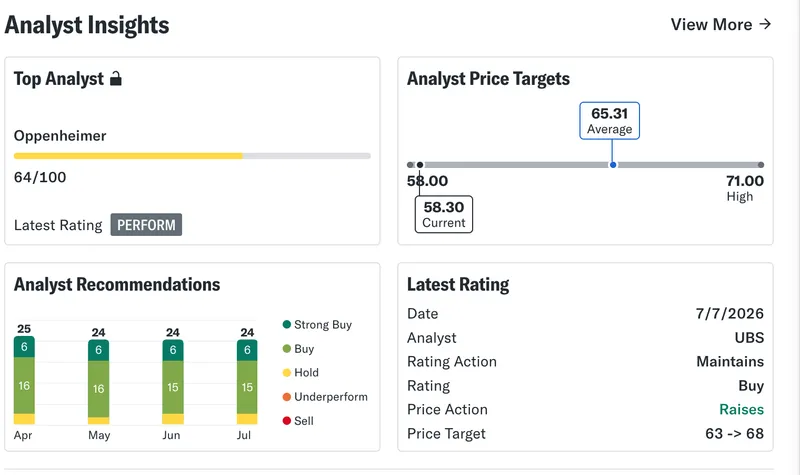The height and width of the screenshot is (475, 800).
Task: Click the lock icon beside Top Analyst
Action: click(116, 79)
